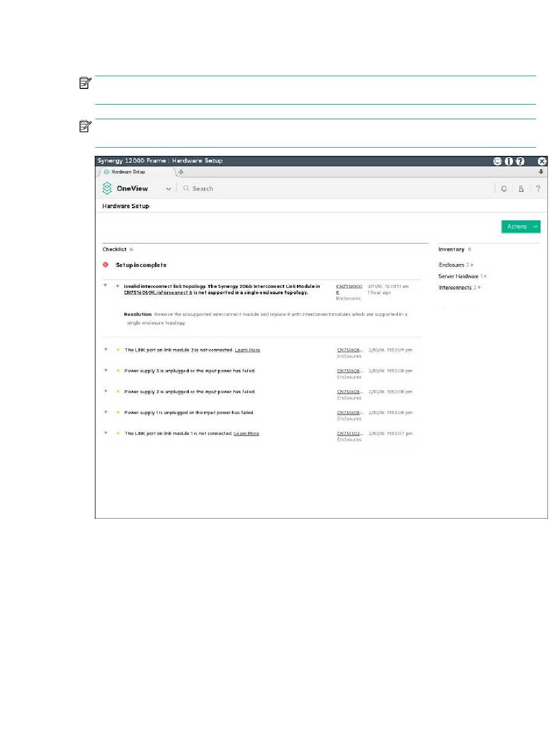This screenshot has width=552, height=756.
Task: Open the help question mark in OneView banner
Action: (538, 188)
